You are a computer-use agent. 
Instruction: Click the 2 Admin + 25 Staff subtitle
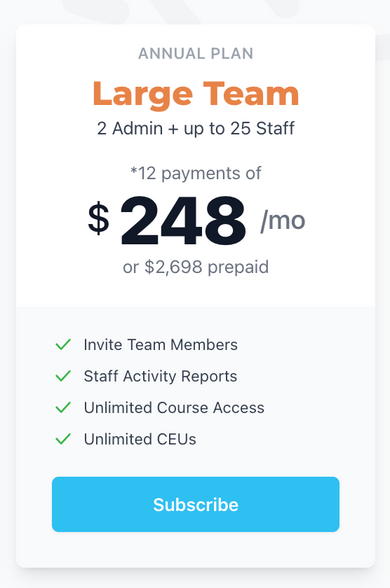195,129
